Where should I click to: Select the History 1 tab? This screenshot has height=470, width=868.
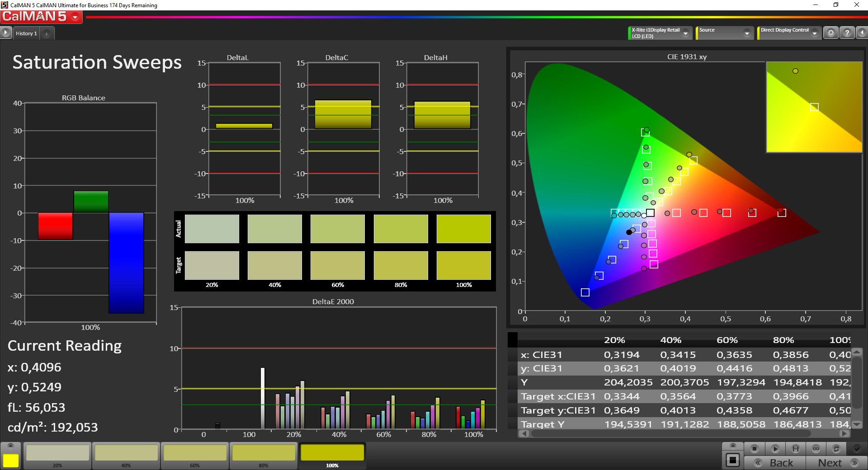(x=26, y=33)
